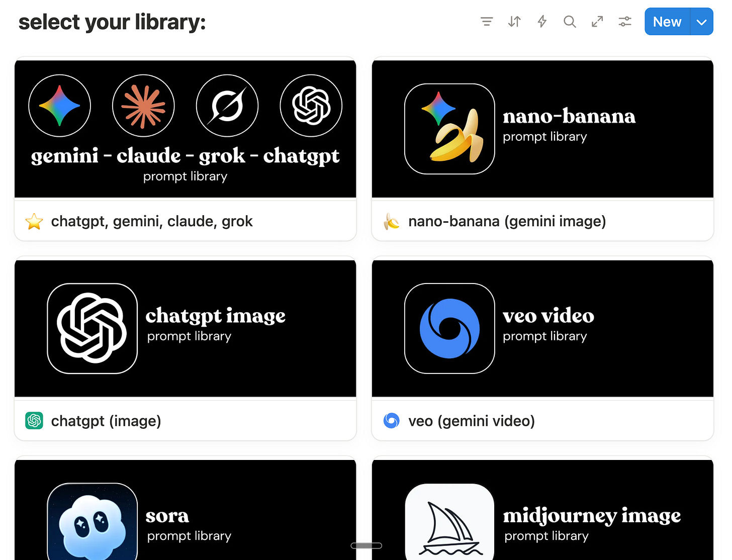Image resolution: width=732 pixels, height=560 pixels.
Task: Click the sort arrows icon
Action: tap(514, 22)
